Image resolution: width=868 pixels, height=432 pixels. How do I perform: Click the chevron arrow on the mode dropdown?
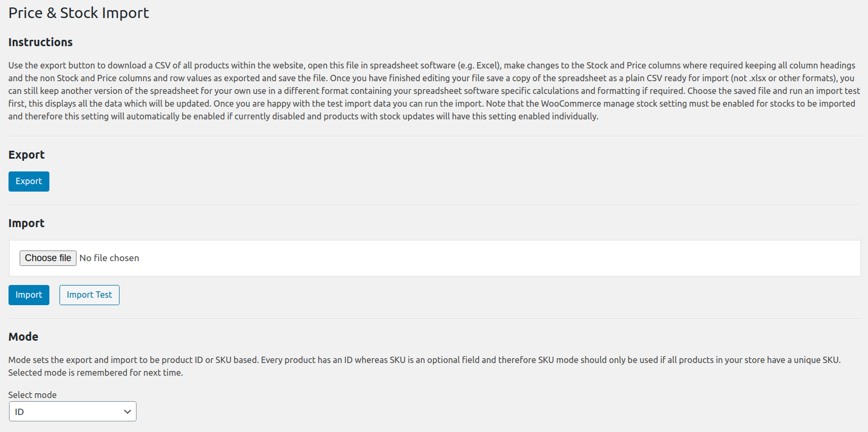(127, 412)
